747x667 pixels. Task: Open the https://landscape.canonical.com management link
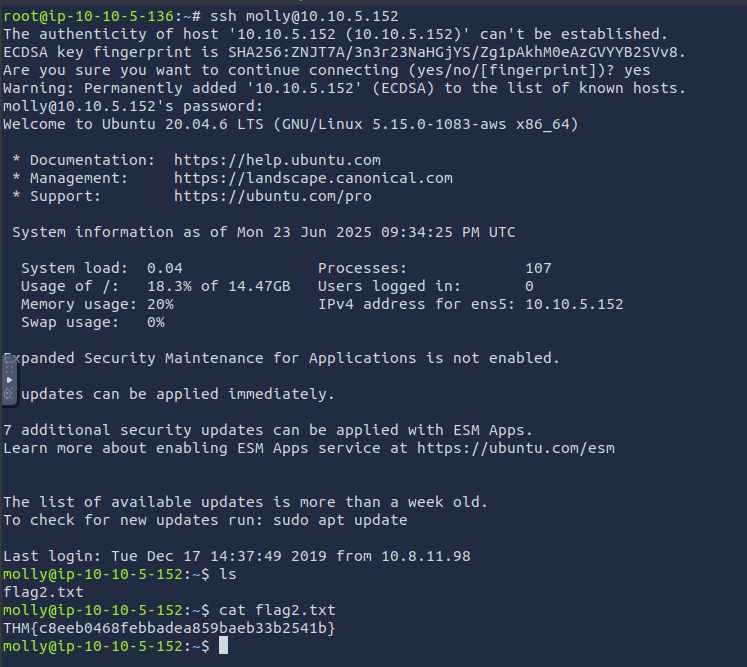click(313, 178)
